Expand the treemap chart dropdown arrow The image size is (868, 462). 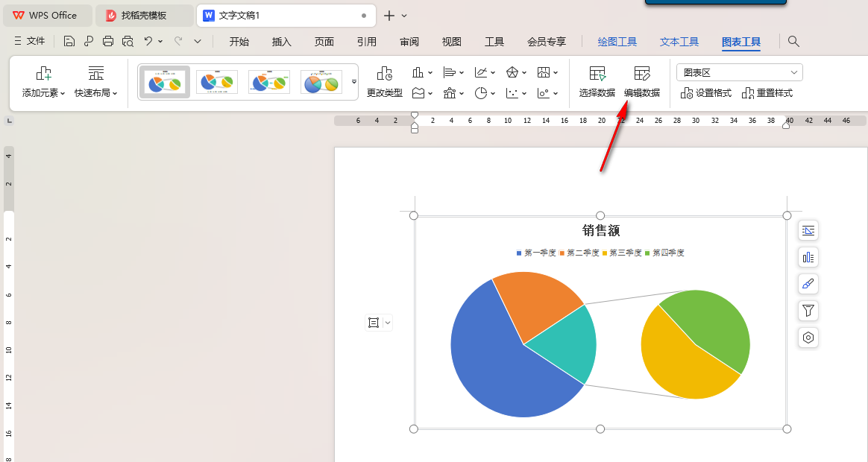[556, 72]
